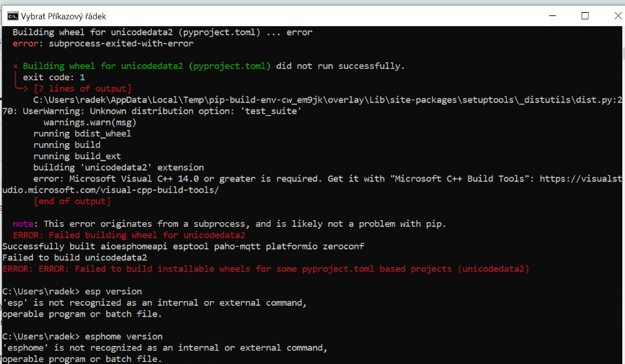The image size is (625, 364).
Task: Click "'esphome' is not recognized" message
Action: 165,348
